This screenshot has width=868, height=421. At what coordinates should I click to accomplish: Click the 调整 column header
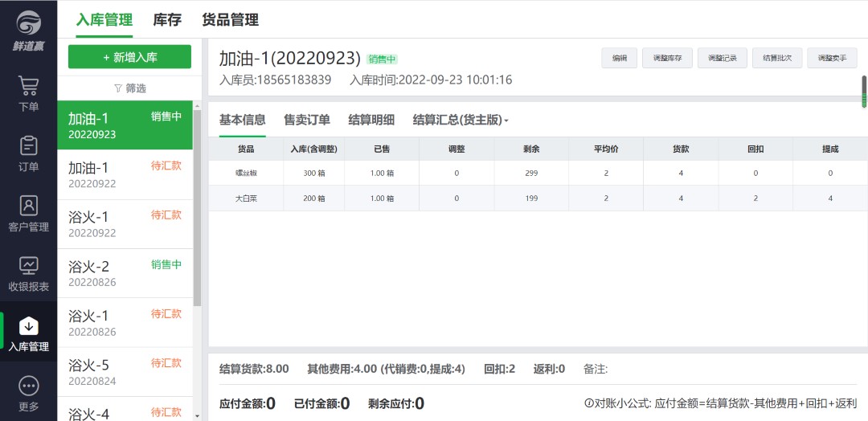click(457, 149)
